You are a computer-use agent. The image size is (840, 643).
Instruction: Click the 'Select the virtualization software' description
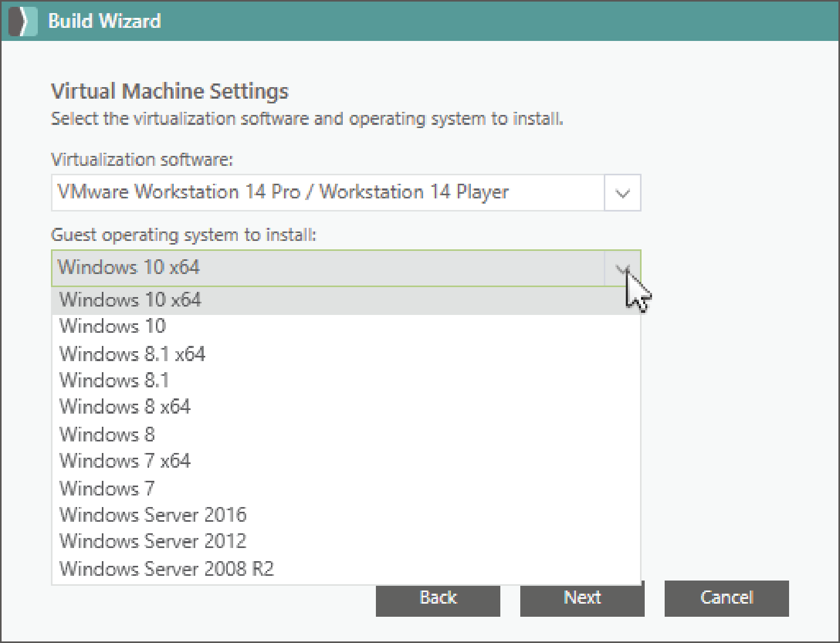pyautogui.click(x=307, y=119)
